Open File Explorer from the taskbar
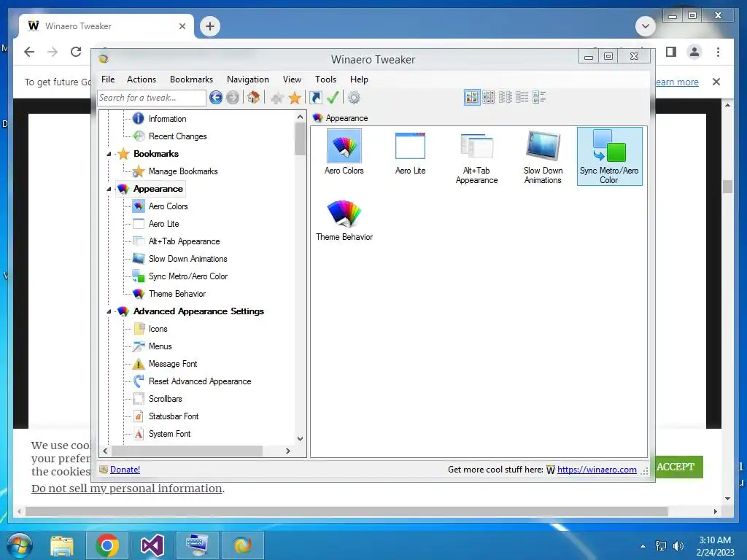Image resolution: width=747 pixels, height=560 pixels. point(62,545)
